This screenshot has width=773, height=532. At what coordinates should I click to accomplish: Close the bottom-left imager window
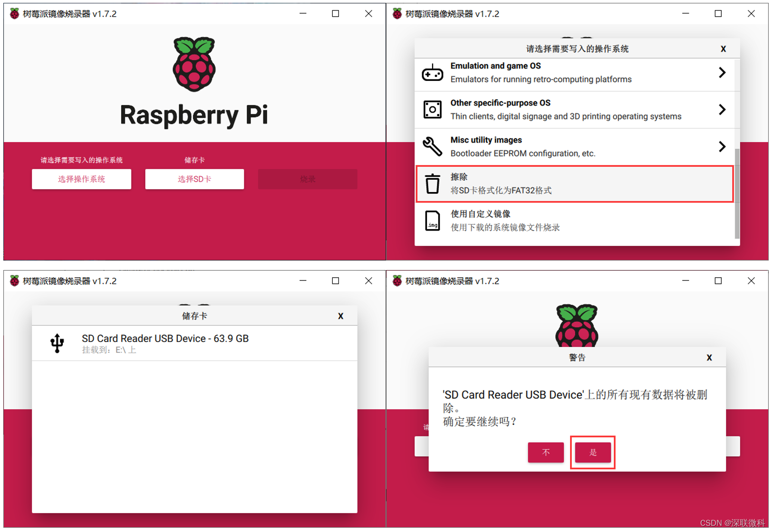[x=368, y=281]
